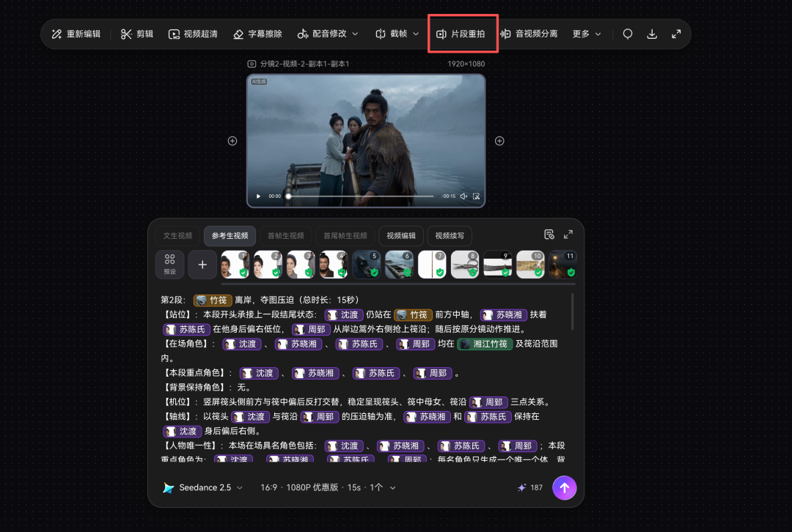Mute the video with speaker icon
The width and height of the screenshot is (792, 532).
click(x=463, y=196)
